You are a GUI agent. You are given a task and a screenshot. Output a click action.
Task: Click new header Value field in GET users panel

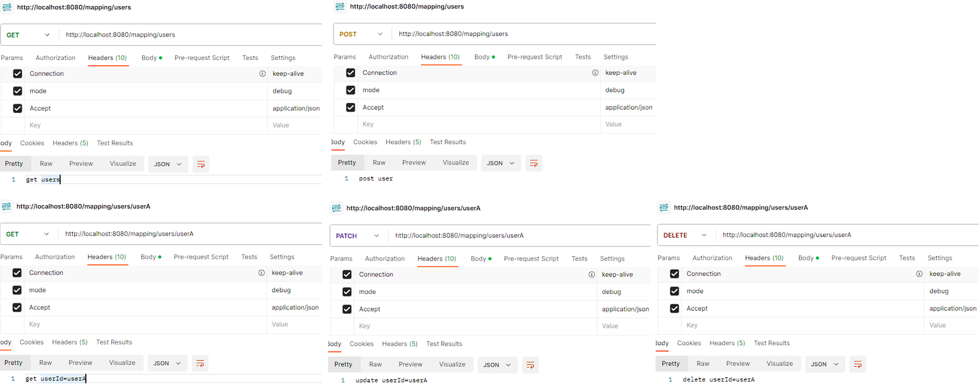point(295,126)
